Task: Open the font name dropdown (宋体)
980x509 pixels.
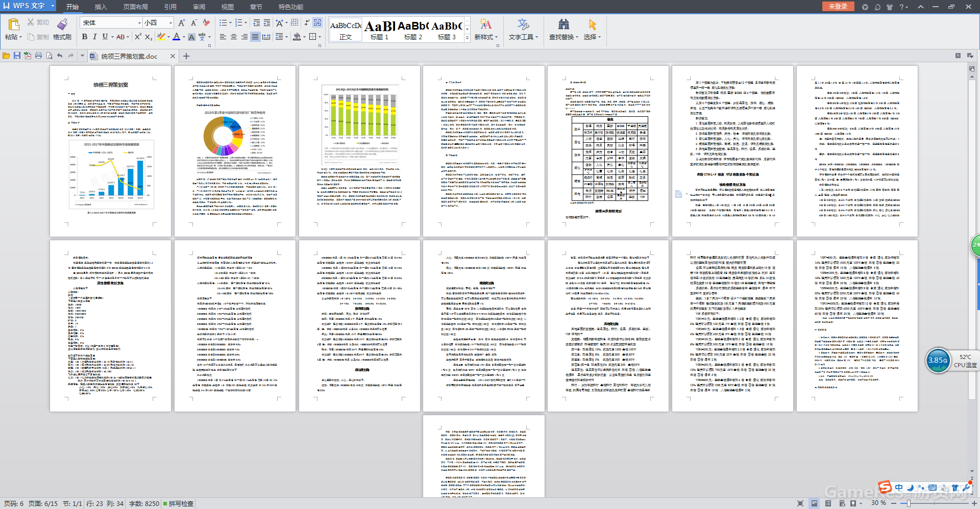Action: pos(139,23)
